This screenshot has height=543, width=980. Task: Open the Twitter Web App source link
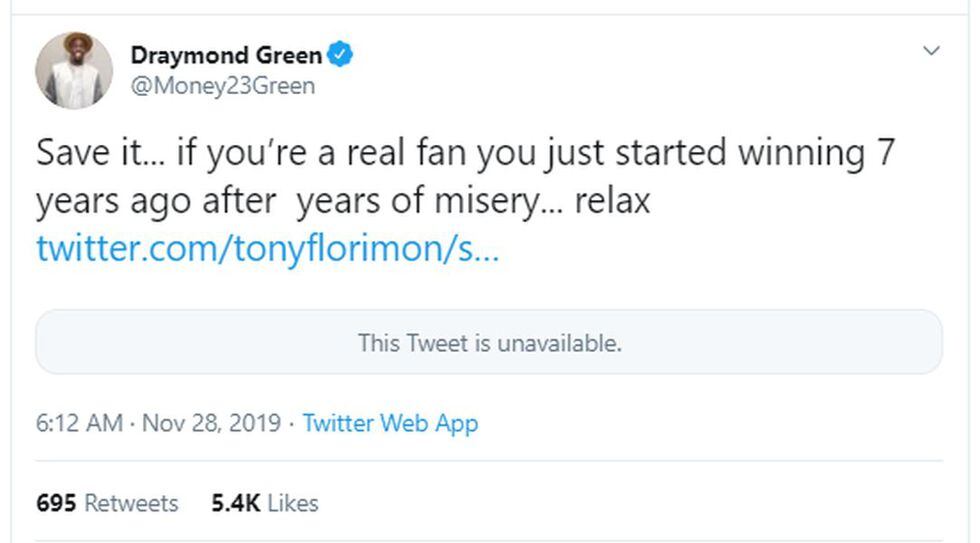[x=390, y=423]
